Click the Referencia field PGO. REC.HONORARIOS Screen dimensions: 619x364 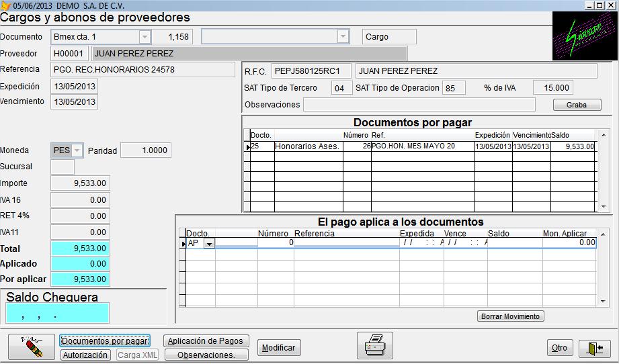143,69
